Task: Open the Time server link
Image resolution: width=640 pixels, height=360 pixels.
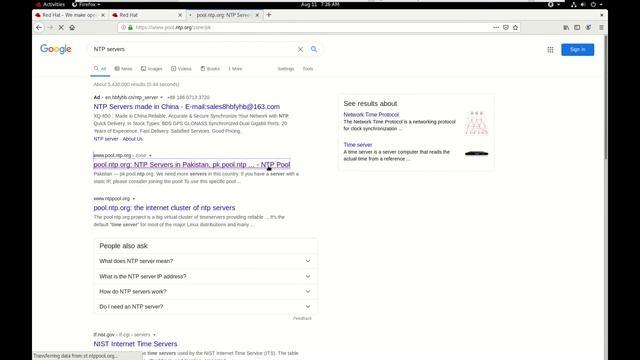Action: click(x=358, y=144)
